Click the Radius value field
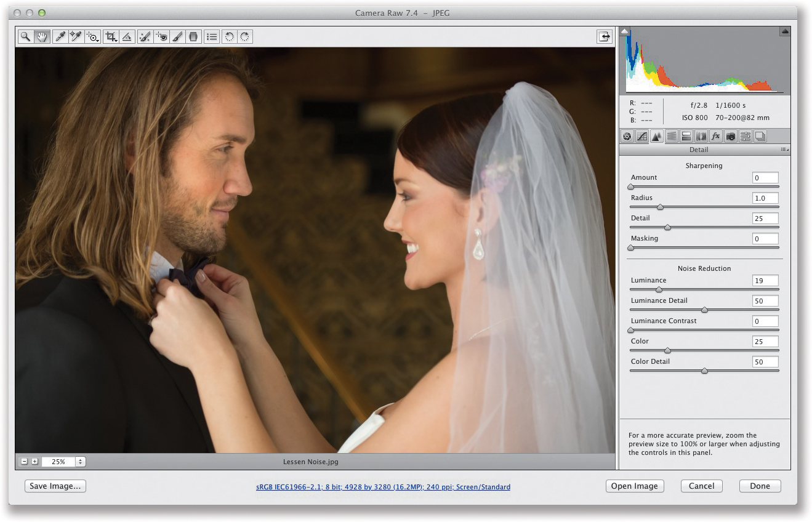Screen dimensions: 812x522 765,198
